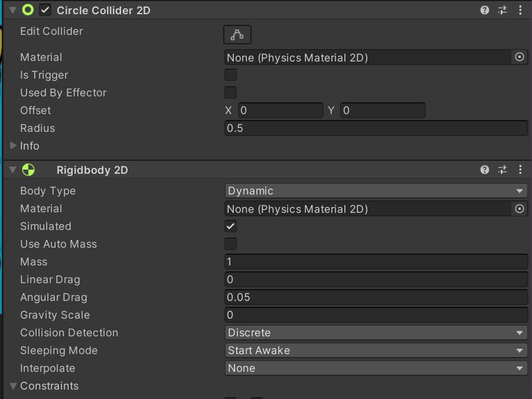
Task: Open help for Circle Collider 2D
Action: (x=485, y=10)
